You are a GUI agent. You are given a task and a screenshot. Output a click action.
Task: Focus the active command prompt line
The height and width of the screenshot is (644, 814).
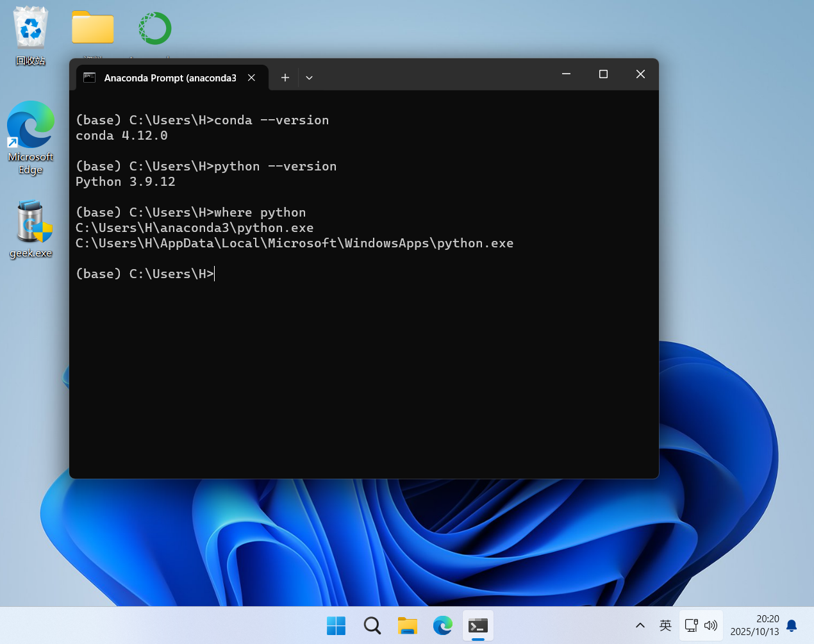coord(145,274)
